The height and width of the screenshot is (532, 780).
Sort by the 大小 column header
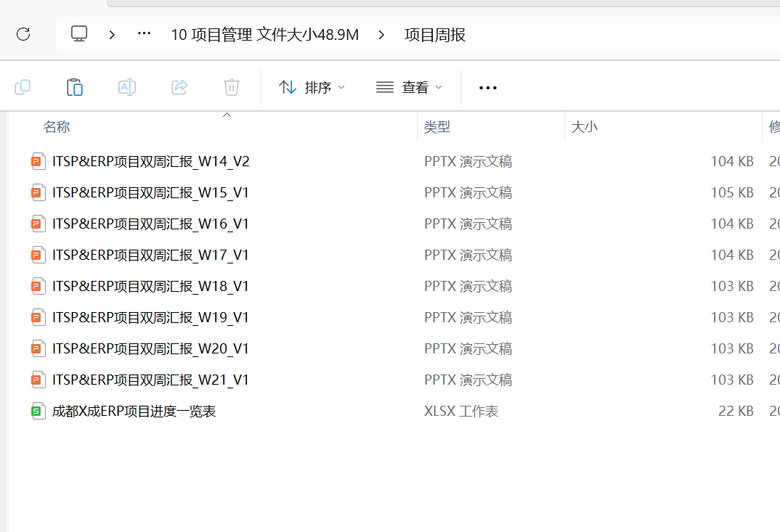585,127
